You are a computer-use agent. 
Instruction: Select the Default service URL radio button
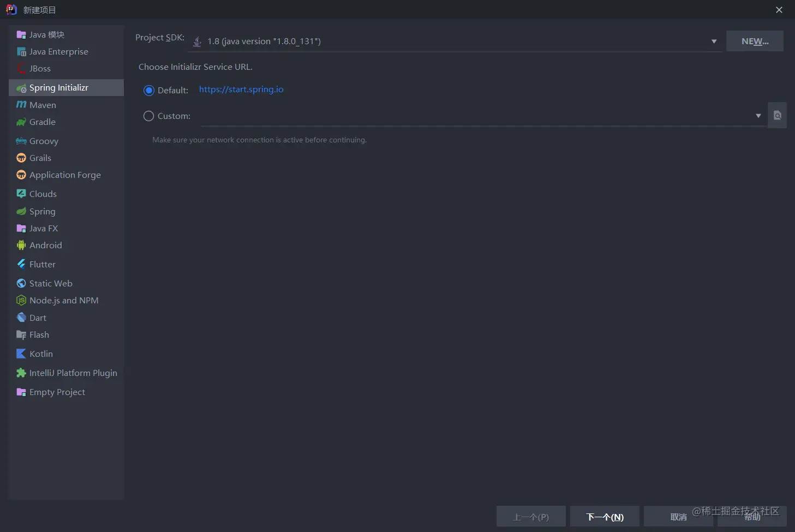click(x=149, y=91)
